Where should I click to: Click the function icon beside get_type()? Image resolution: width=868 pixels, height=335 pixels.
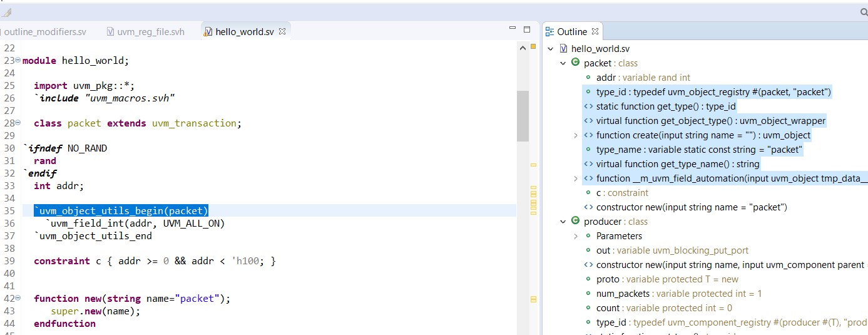click(x=588, y=106)
